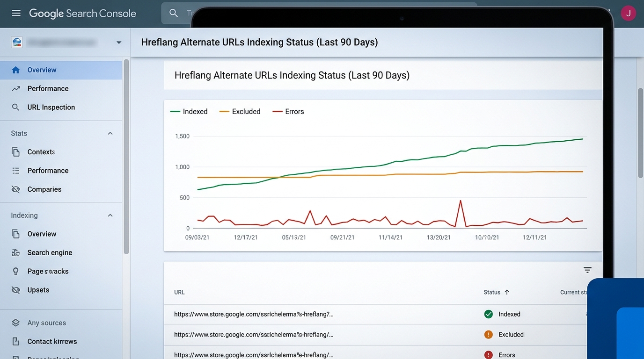Open Any sources in the sidebar
This screenshot has height=359, width=644.
(x=61, y=323)
